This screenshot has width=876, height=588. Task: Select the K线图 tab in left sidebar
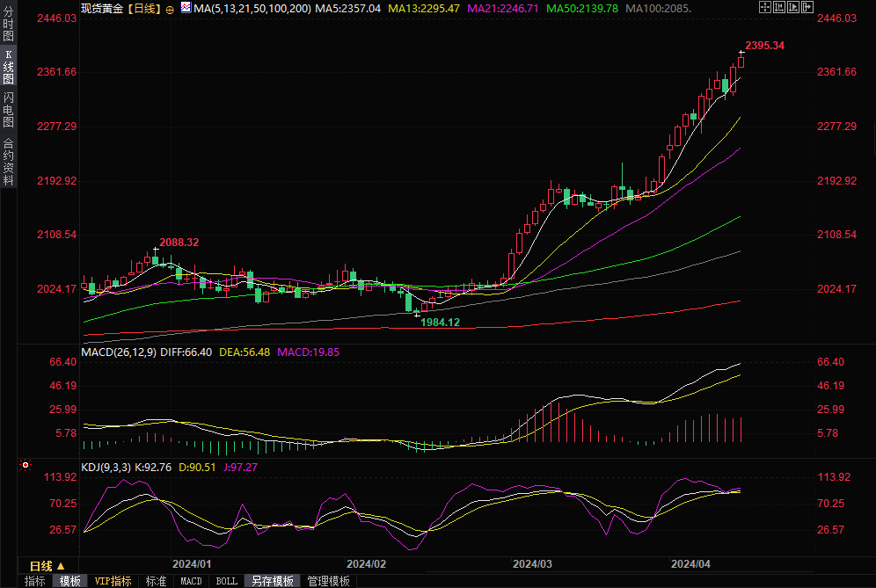(x=9, y=66)
